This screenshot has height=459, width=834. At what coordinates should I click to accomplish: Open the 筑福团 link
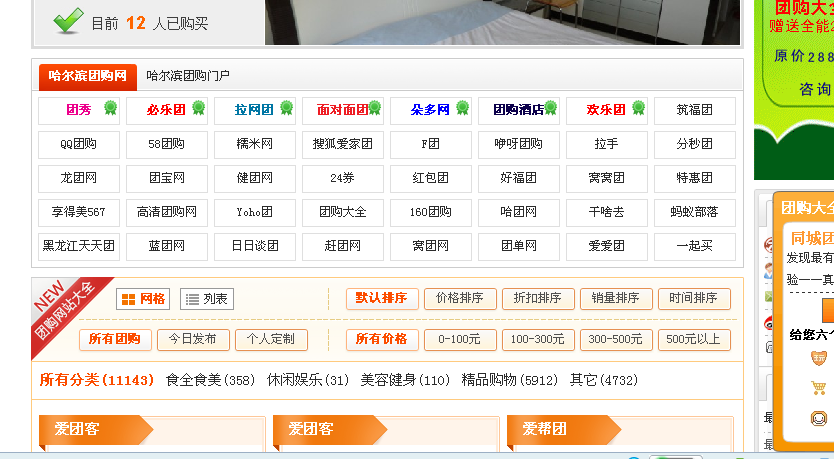(695, 110)
